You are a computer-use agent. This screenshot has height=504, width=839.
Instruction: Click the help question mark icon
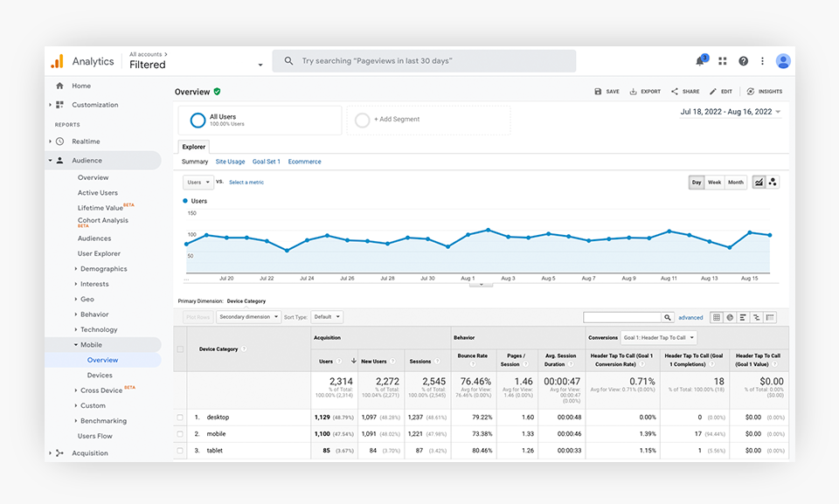[743, 61]
